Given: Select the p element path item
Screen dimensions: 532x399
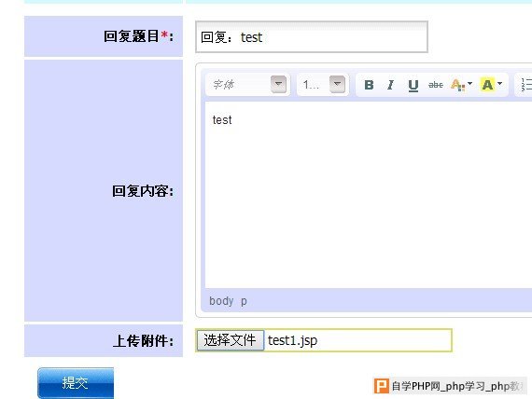Looking at the screenshot, I should coord(244,301).
